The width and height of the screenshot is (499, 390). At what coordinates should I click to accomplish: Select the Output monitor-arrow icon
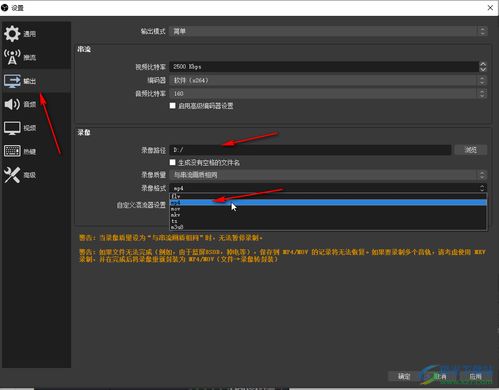(12, 81)
